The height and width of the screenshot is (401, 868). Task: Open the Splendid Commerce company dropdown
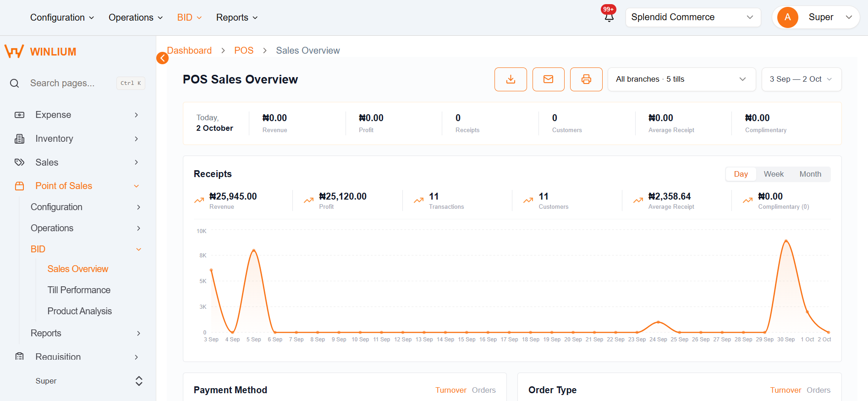693,17
